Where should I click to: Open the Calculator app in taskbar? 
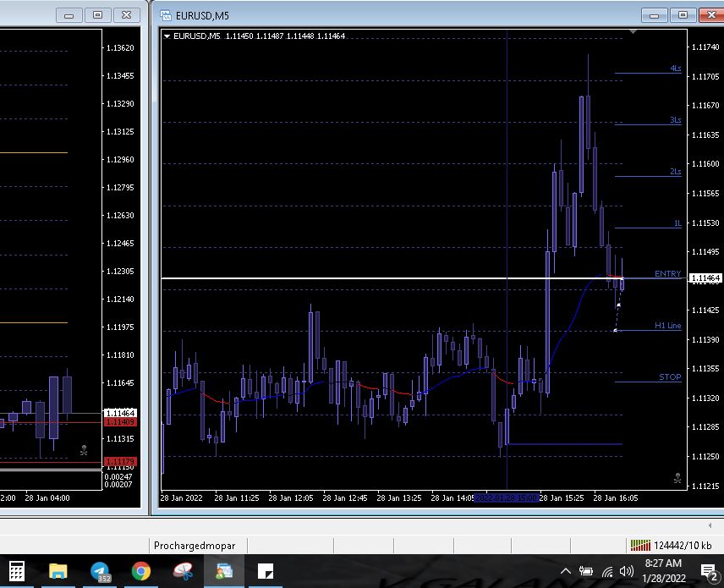[x=17, y=571]
